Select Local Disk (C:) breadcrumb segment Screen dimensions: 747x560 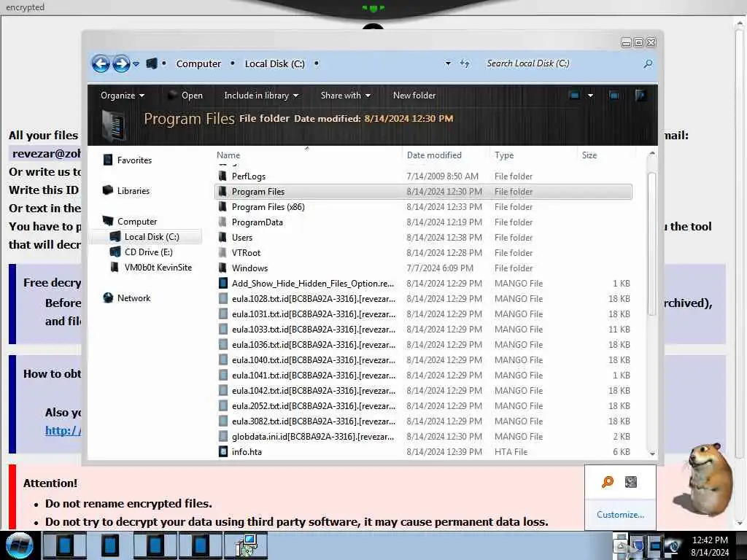point(274,63)
